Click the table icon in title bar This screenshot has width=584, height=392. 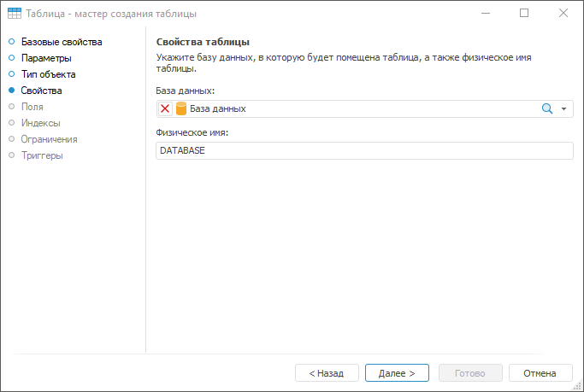pyautogui.click(x=15, y=14)
